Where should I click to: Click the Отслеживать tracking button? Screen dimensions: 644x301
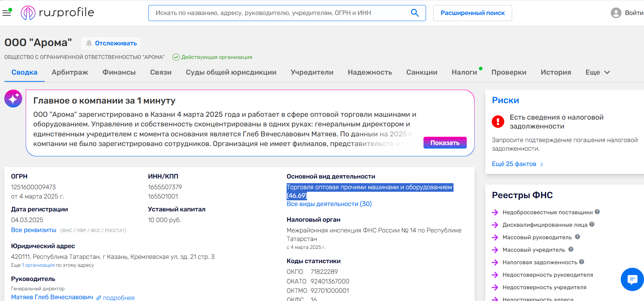111,43
